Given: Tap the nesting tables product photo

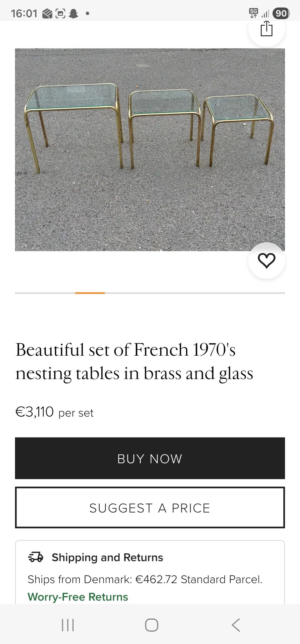Looking at the screenshot, I should coord(150,150).
